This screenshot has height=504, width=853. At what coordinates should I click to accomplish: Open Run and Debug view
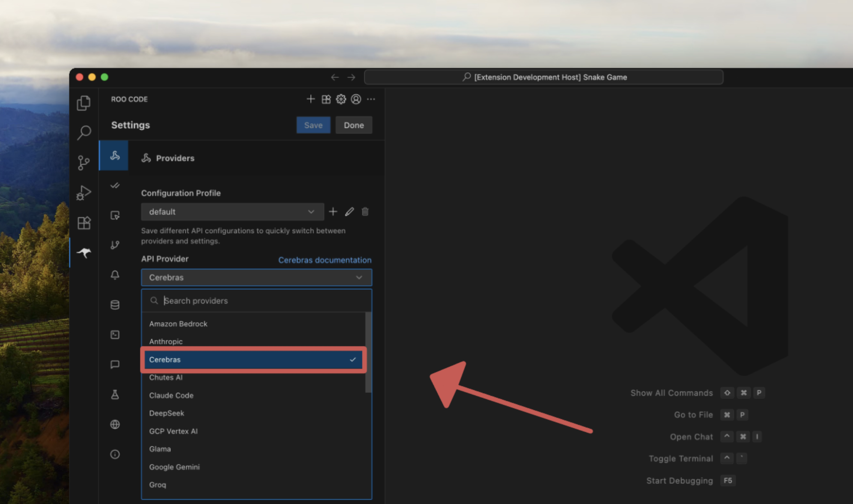(x=84, y=193)
